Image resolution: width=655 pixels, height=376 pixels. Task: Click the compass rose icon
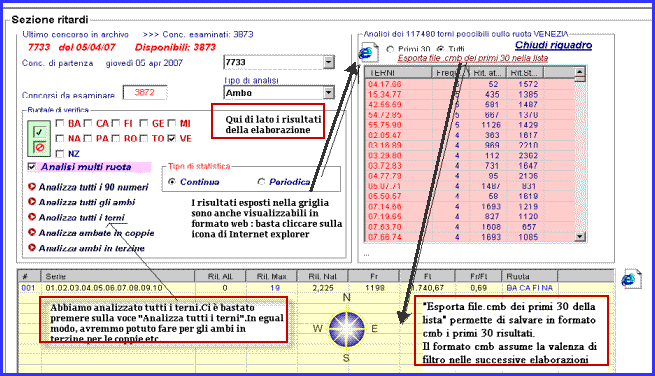[x=346, y=329]
